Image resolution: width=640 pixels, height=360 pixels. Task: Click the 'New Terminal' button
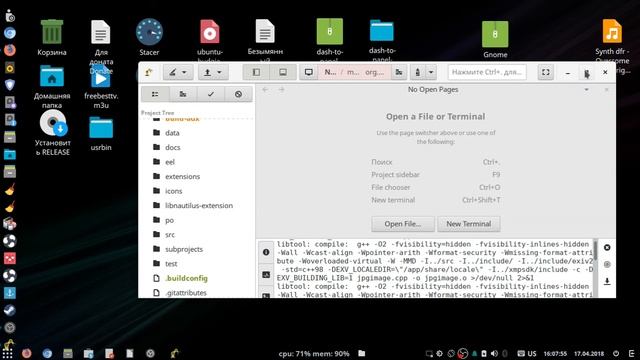[x=469, y=224]
